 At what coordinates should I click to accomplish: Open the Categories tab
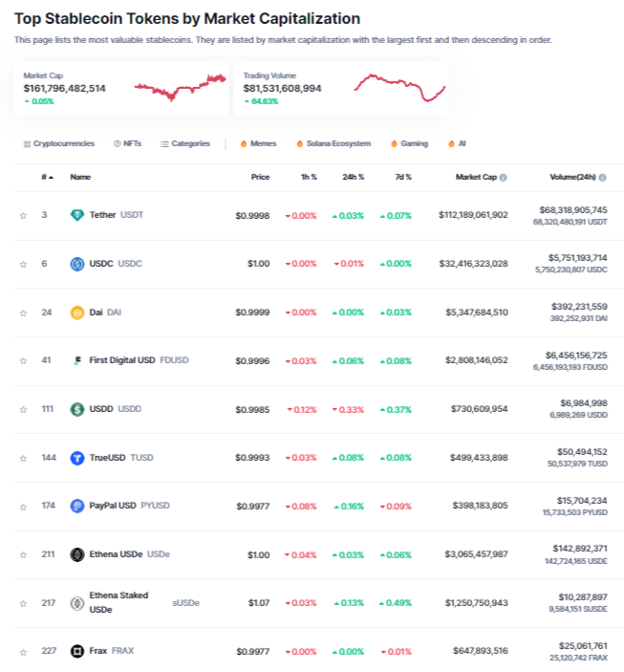coord(185,143)
